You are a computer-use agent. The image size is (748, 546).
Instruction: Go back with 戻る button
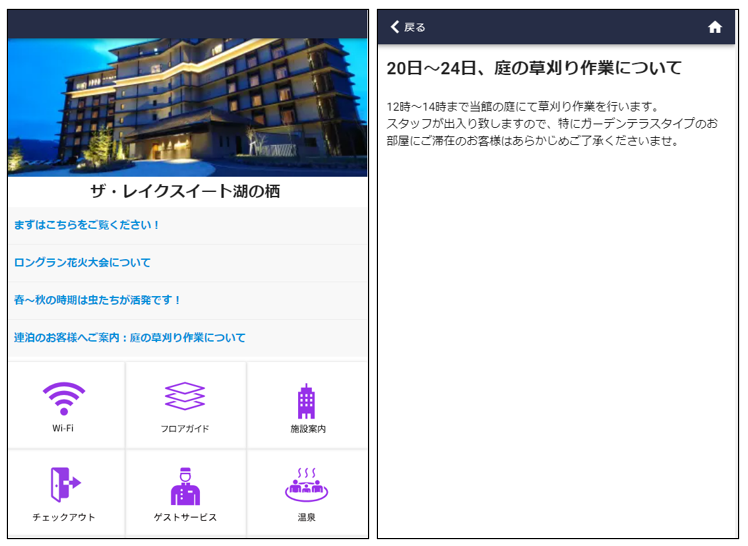point(408,27)
